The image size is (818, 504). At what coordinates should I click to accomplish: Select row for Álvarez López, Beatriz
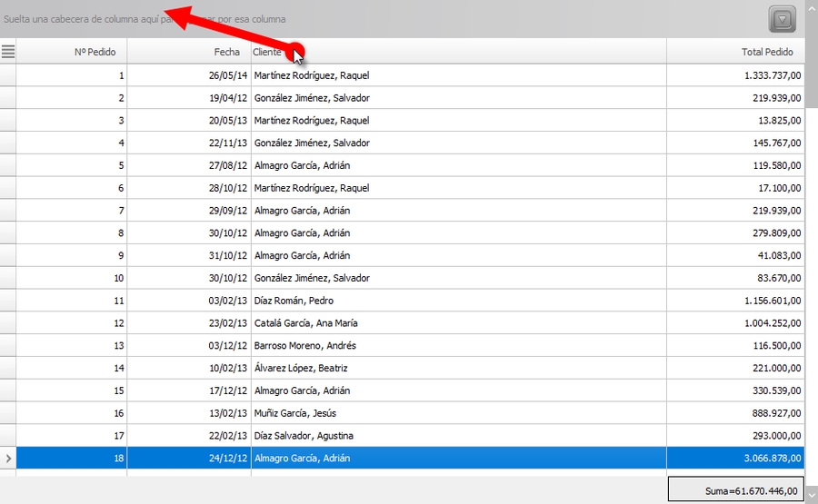(301, 369)
